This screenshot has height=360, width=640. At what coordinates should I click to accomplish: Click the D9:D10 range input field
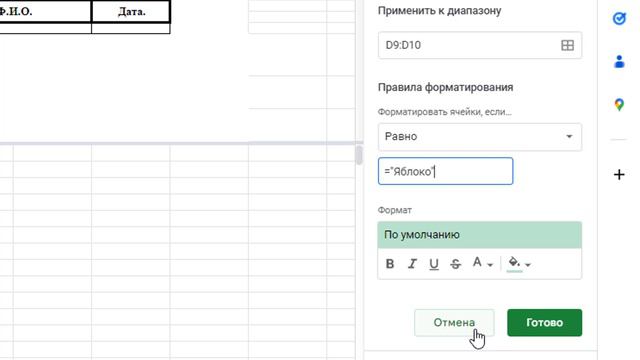coord(480,45)
